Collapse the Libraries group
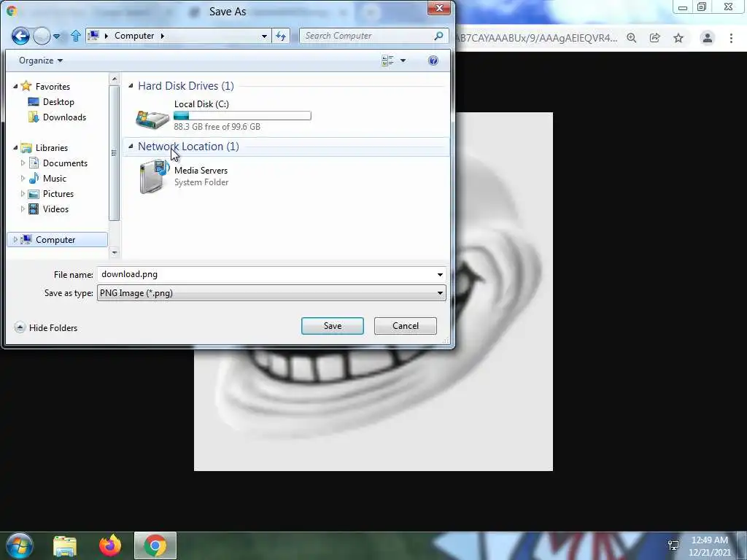 tap(15, 147)
